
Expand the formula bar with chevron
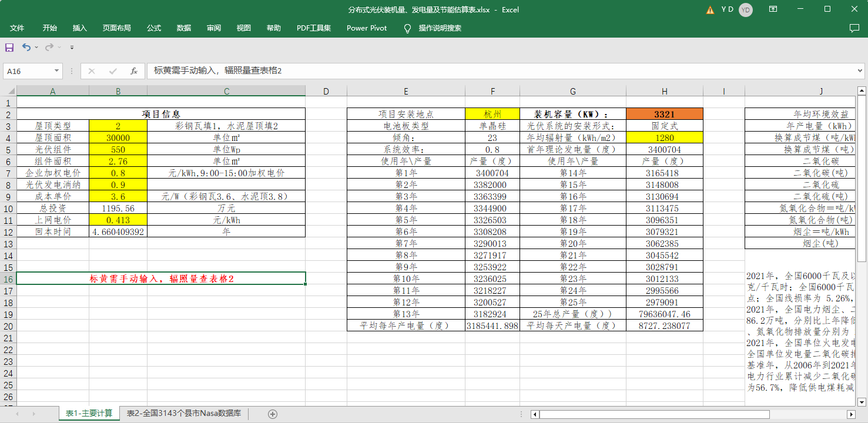pos(860,70)
